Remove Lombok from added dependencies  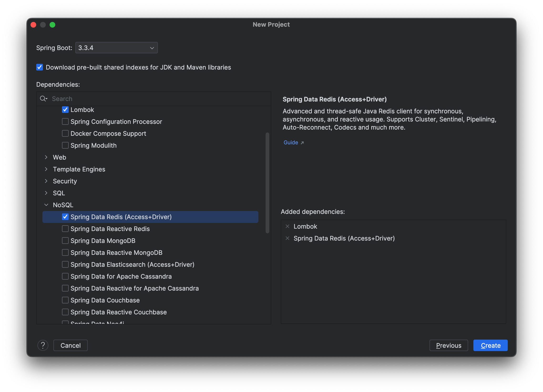click(287, 226)
